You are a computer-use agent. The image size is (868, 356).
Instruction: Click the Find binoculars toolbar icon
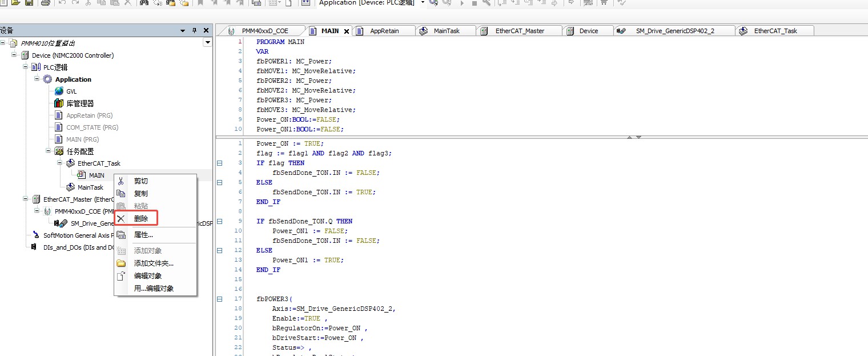tap(144, 3)
